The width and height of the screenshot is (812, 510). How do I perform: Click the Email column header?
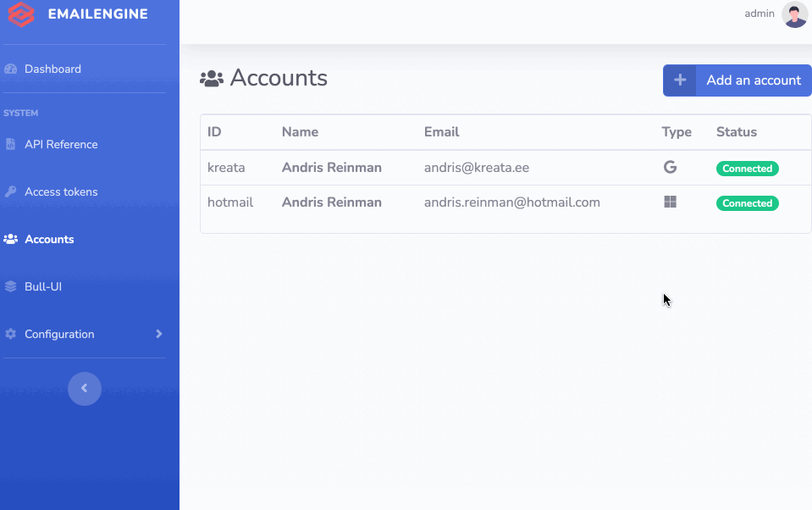[x=442, y=131]
